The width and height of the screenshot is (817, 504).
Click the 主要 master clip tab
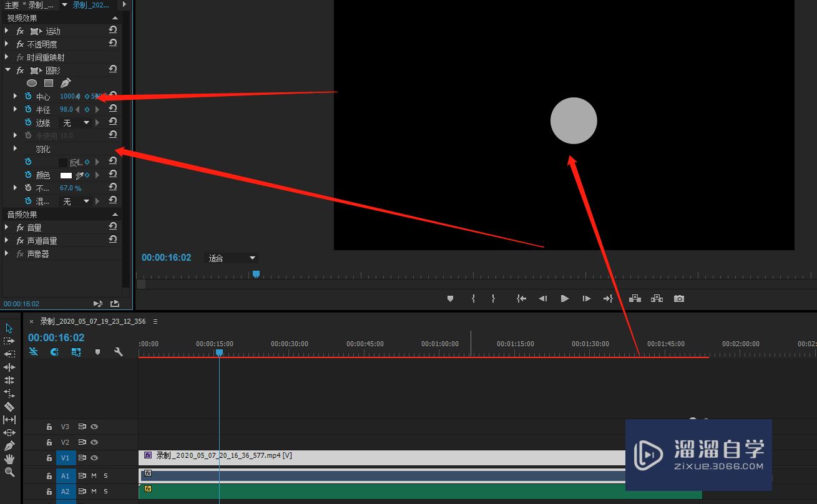click(x=30, y=5)
